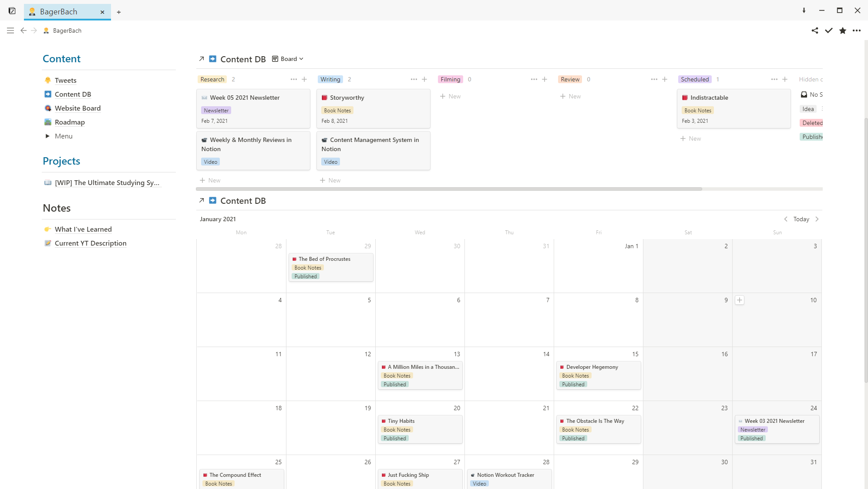The height and width of the screenshot is (489, 868).
Task: Add card using Review column plus icon
Action: [x=665, y=79]
